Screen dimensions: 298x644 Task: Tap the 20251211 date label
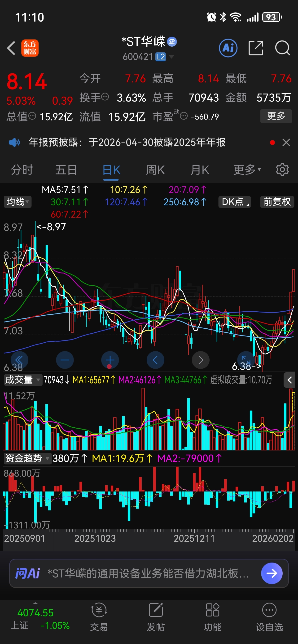[x=194, y=538]
